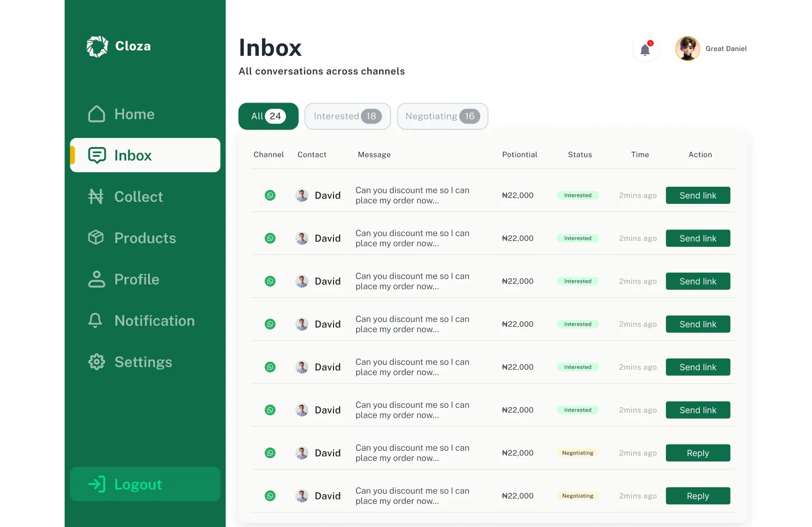Click the Interested status badge in third row
Screen dimensions: 812x527
point(577,281)
